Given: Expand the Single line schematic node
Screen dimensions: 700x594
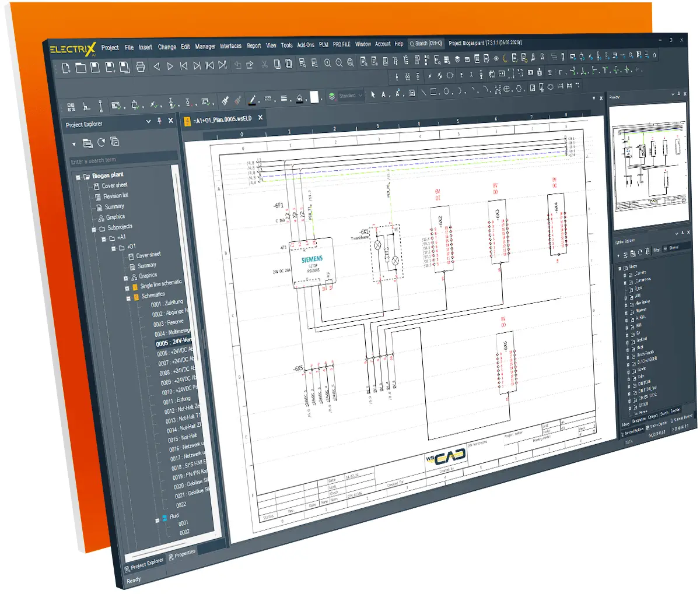Looking at the screenshot, I should pos(126,287).
